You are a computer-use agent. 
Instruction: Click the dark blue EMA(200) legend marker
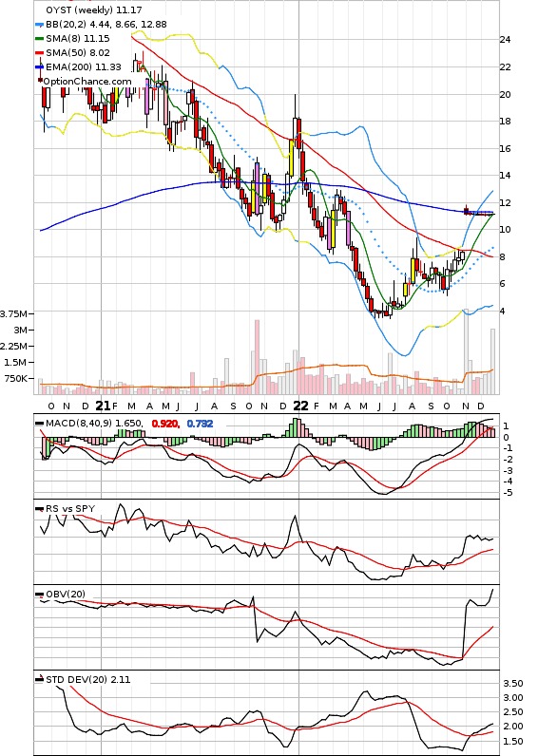point(40,67)
